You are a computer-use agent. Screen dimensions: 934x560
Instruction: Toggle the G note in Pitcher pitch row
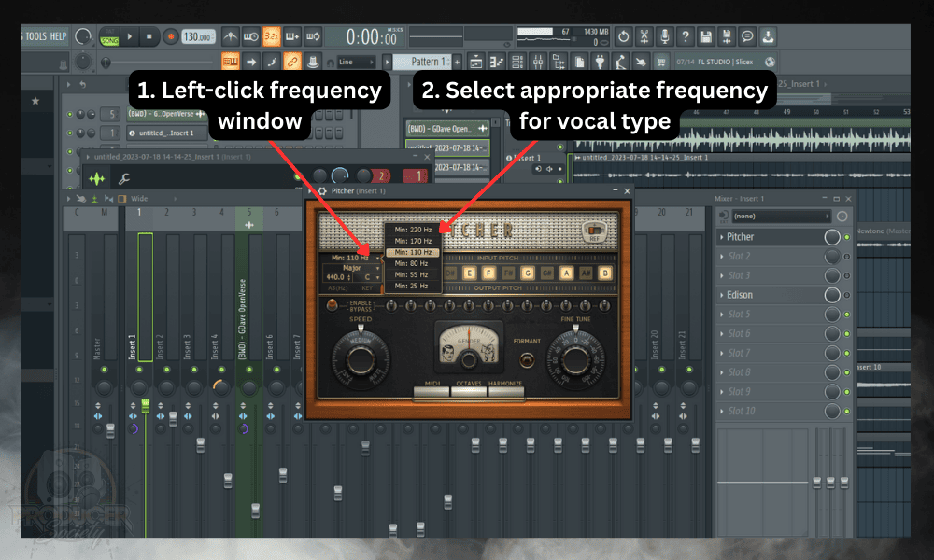click(x=528, y=273)
